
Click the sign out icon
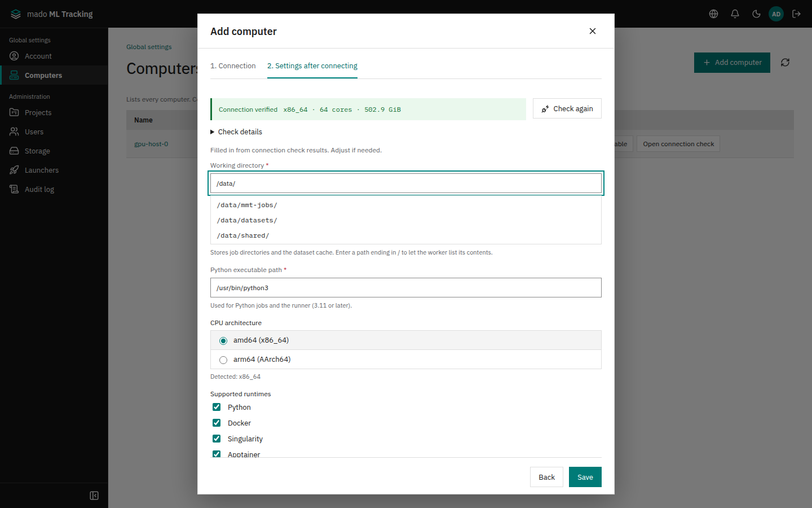tap(797, 14)
